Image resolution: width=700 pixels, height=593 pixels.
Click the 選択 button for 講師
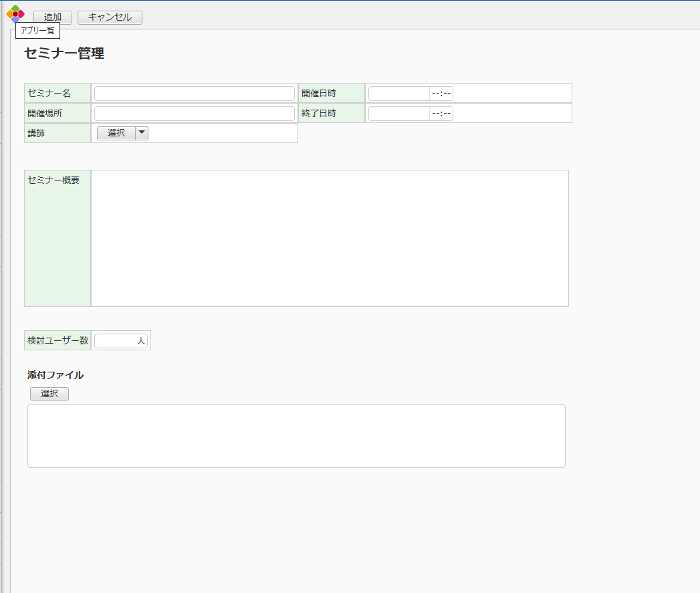coord(116,133)
